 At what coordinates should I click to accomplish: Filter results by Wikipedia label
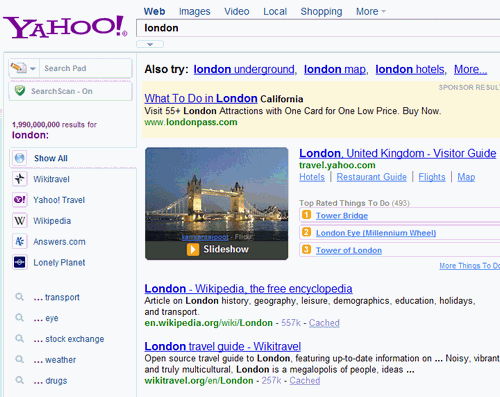coord(52,221)
